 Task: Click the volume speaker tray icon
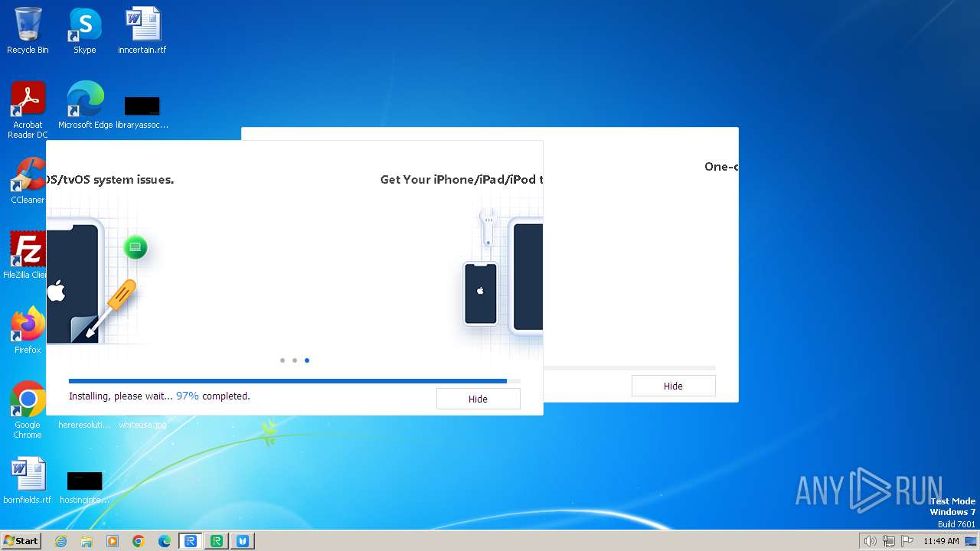tap(871, 541)
